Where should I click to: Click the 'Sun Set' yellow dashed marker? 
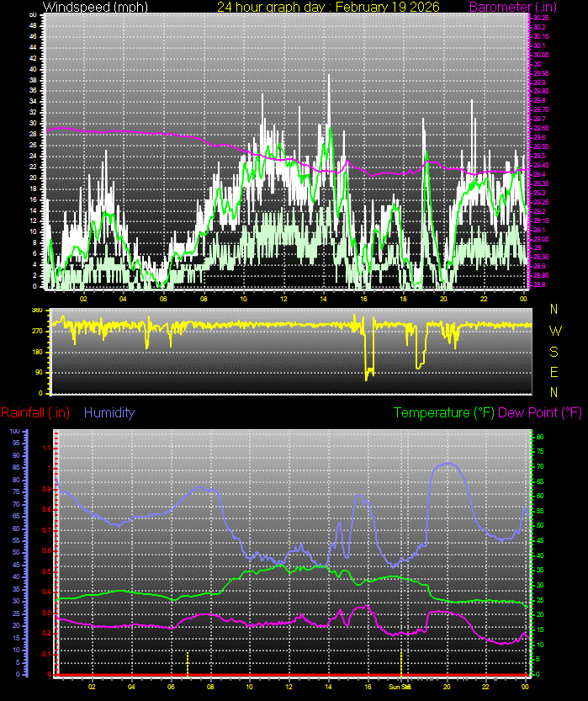[x=400, y=663]
